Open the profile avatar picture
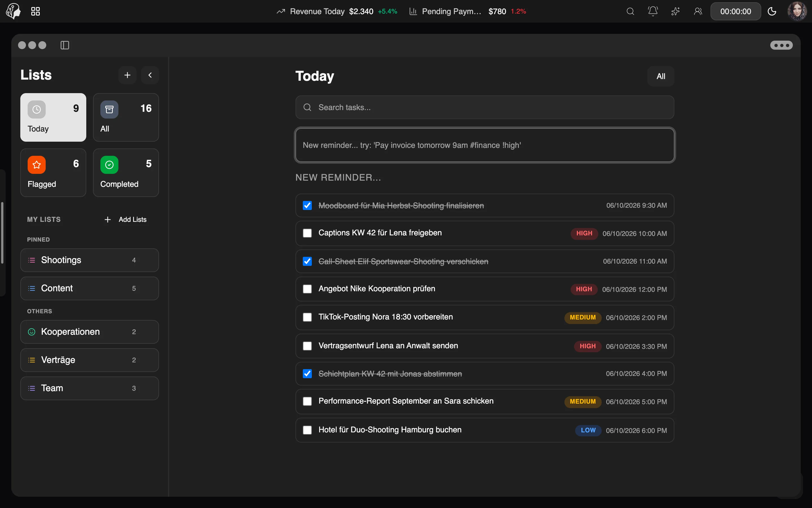812x508 pixels. tap(797, 11)
